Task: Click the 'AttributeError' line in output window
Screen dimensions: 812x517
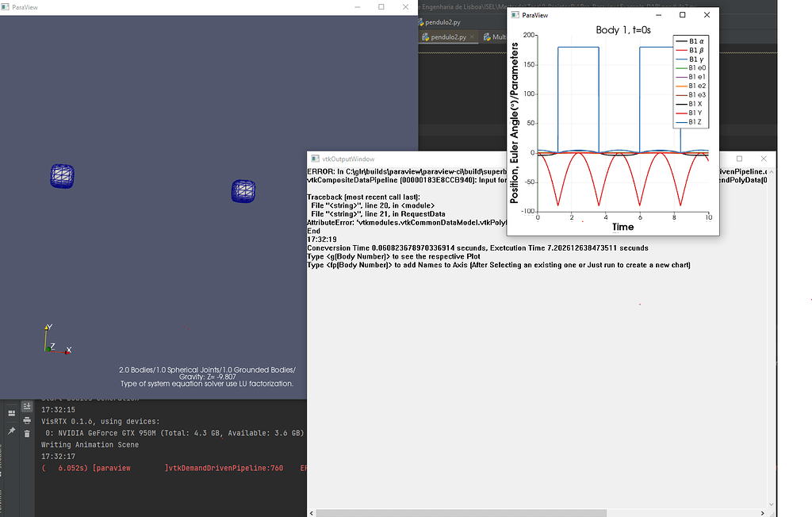Action: tap(407, 223)
